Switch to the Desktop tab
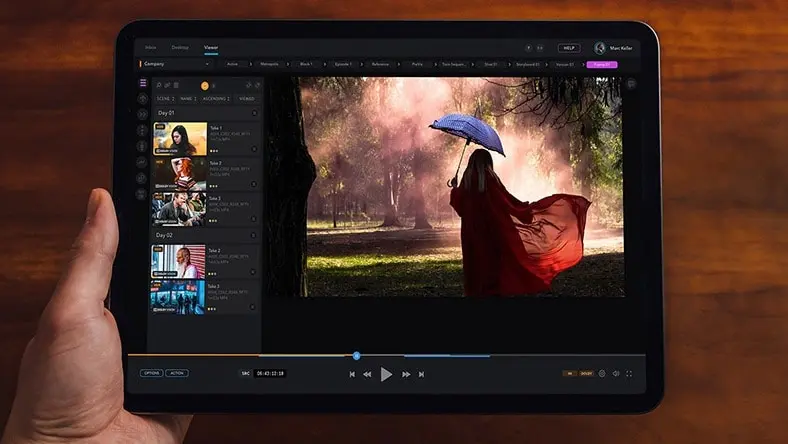 click(x=180, y=47)
